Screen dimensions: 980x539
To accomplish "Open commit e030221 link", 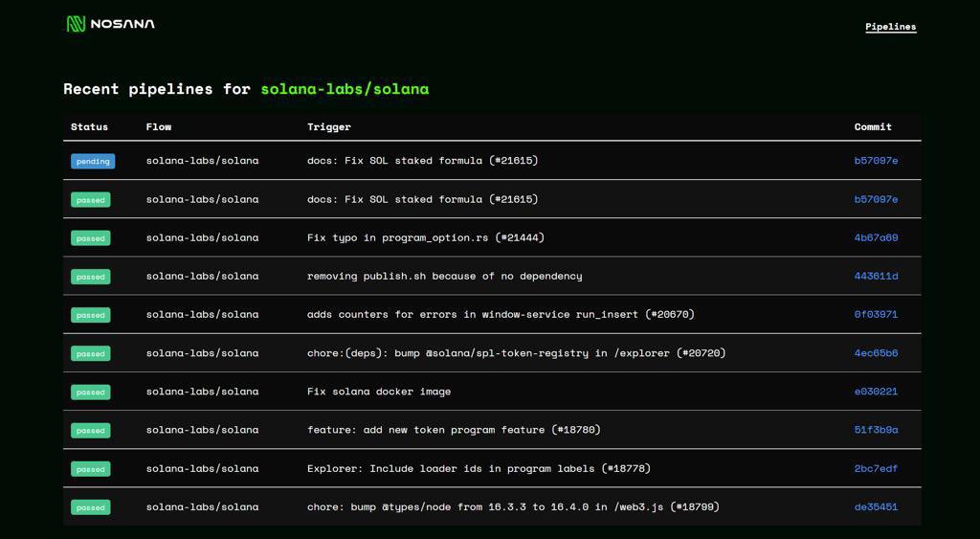I will pyautogui.click(x=876, y=392).
